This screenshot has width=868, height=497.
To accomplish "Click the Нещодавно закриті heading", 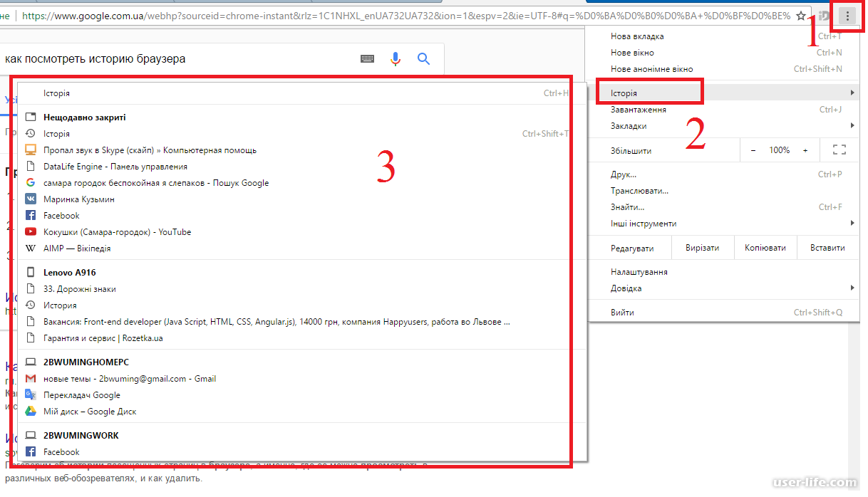I will [84, 117].
